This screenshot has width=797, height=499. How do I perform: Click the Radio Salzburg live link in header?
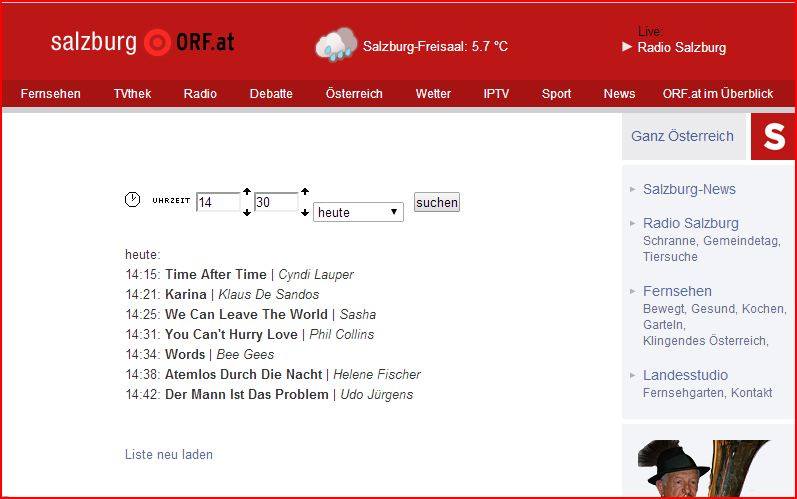pyautogui.click(x=682, y=47)
